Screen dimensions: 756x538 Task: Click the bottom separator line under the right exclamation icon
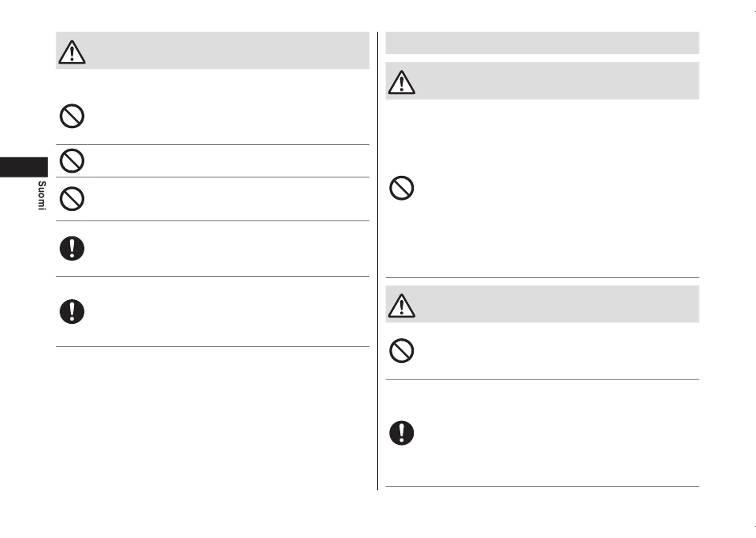(x=543, y=486)
